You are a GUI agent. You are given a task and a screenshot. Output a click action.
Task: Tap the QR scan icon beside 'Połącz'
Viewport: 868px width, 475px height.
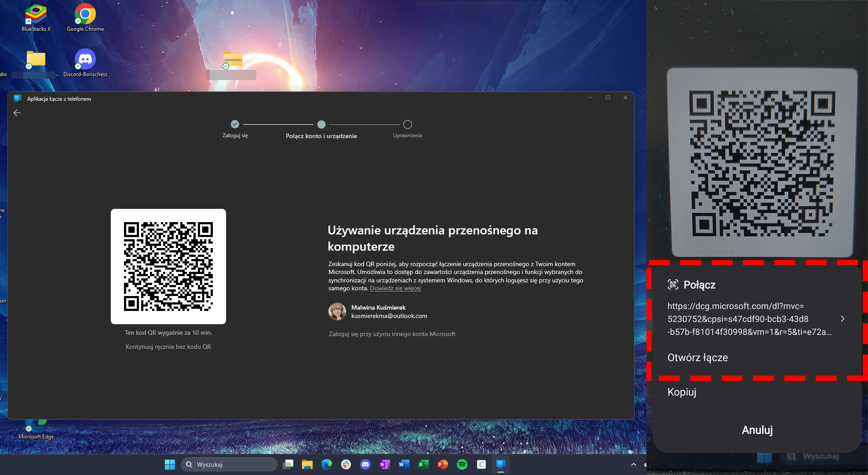pyautogui.click(x=673, y=285)
